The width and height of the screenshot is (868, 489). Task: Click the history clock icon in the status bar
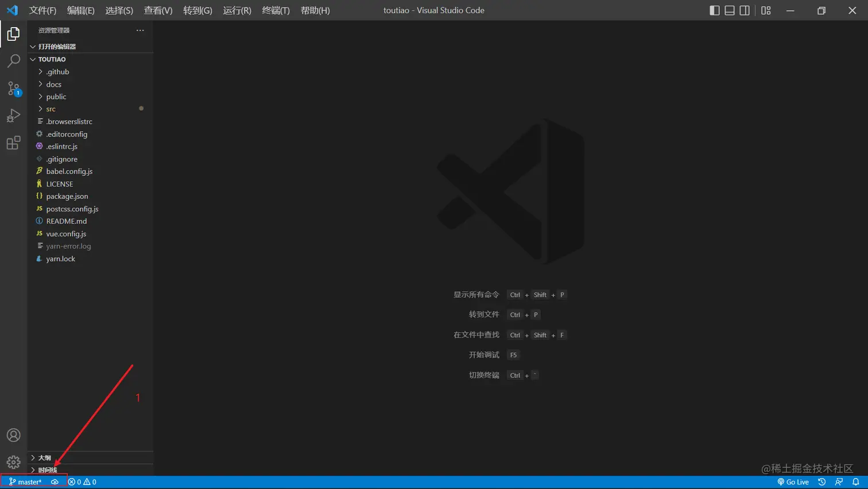click(x=821, y=482)
